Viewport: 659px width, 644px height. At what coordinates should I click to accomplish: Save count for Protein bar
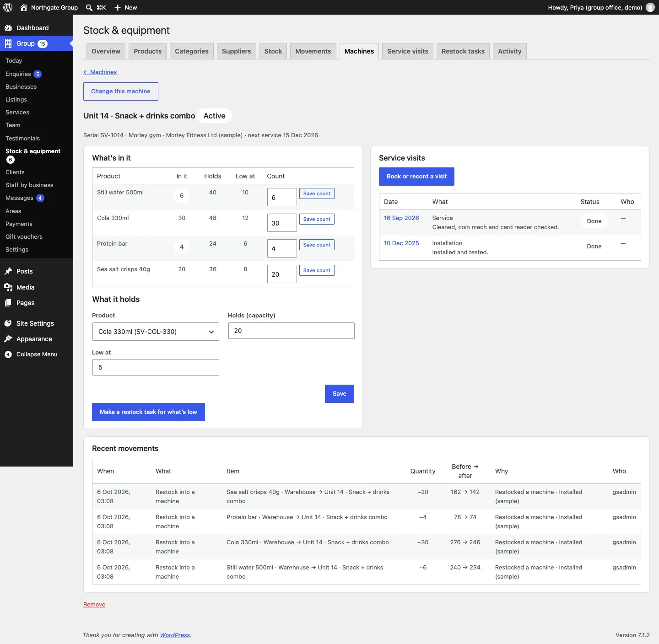(x=317, y=245)
